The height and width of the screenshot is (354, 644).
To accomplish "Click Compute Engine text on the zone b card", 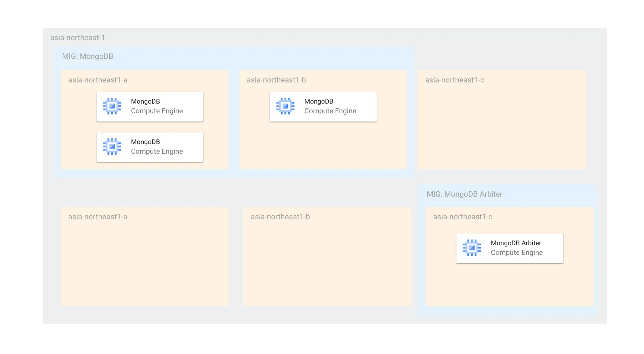I will coord(330,111).
